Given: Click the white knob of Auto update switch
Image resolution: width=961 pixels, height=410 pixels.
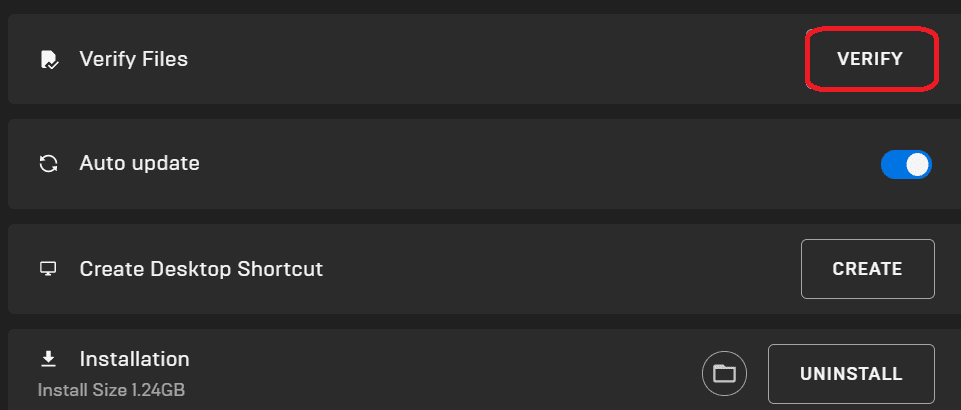Looking at the screenshot, I should pyautogui.click(x=917, y=165).
